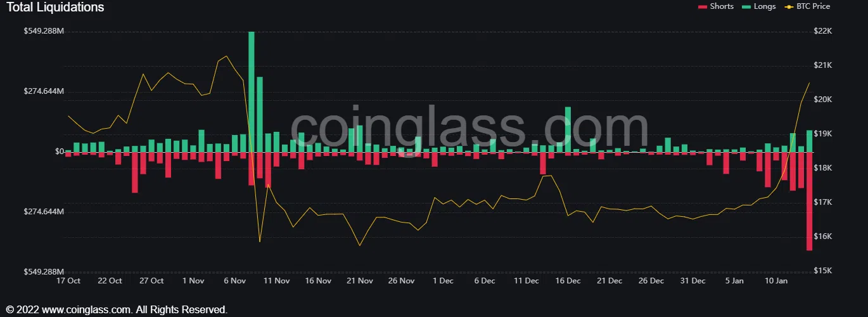This screenshot has width=868, height=317.
Task: Click the $22K price axis label
Action: point(822,31)
